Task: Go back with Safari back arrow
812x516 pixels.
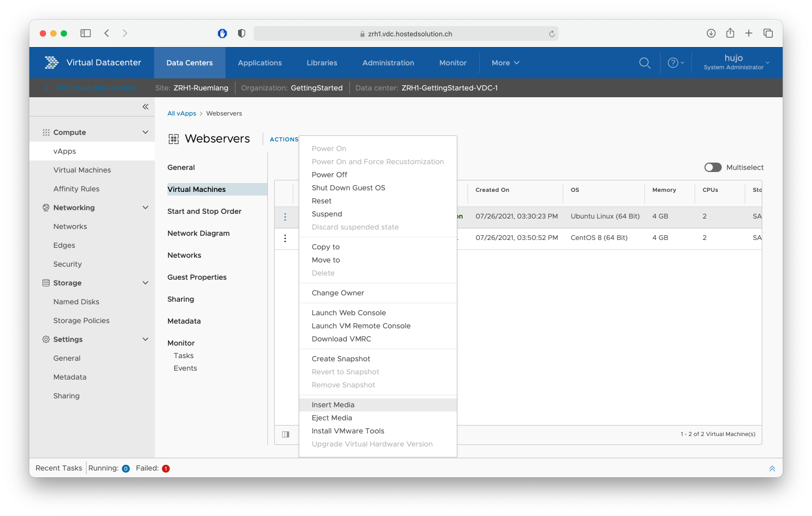Action: [x=107, y=33]
